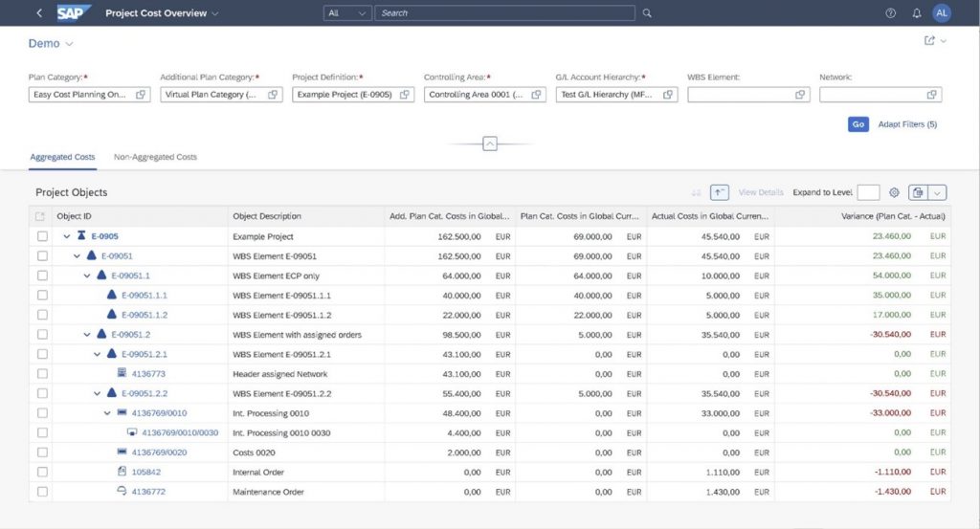Select the checkbox for row E-0905
This screenshot has width=980, height=529.
[x=41, y=236]
